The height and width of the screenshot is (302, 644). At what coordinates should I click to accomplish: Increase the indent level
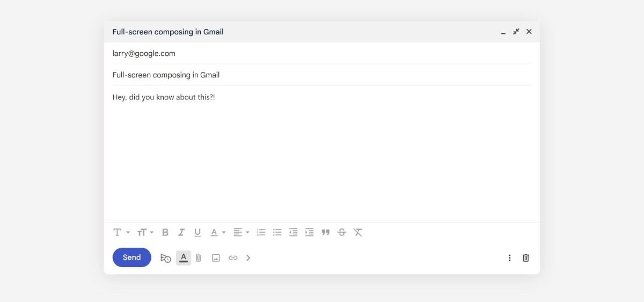pyautogui.click(x=309, y=233)
